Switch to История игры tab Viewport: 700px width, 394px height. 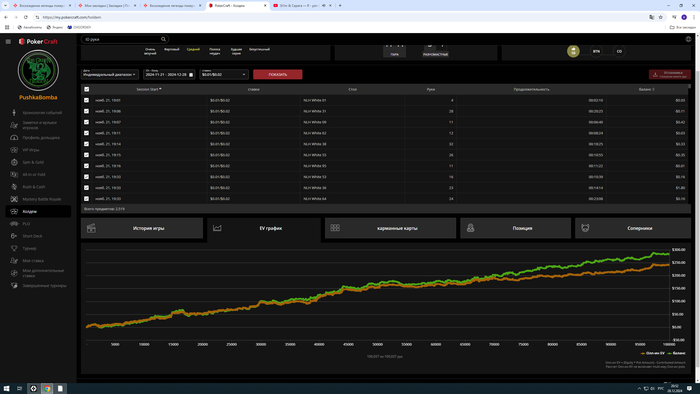(142, 228)
